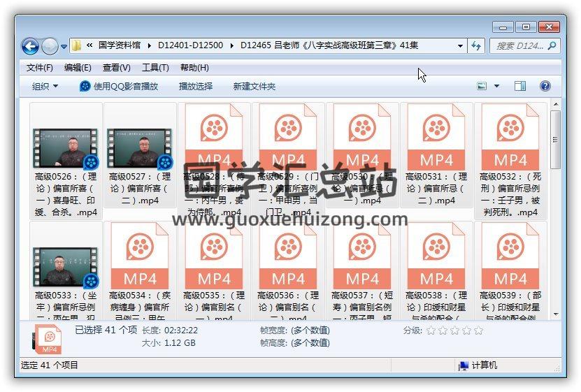
Task: Expand the view options dropdown arrow
Action: tap(497, 86)
